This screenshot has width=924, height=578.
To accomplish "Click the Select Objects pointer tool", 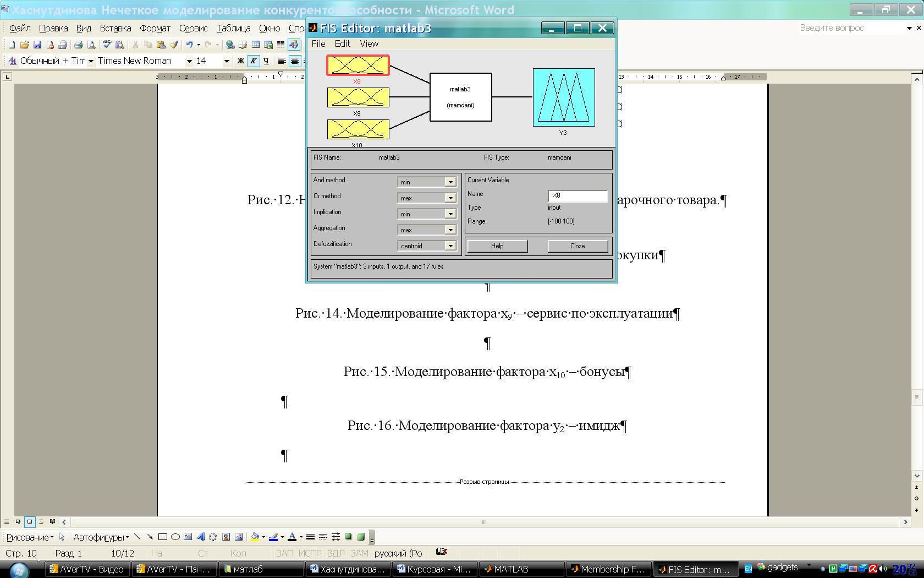I will pos(62,537).
